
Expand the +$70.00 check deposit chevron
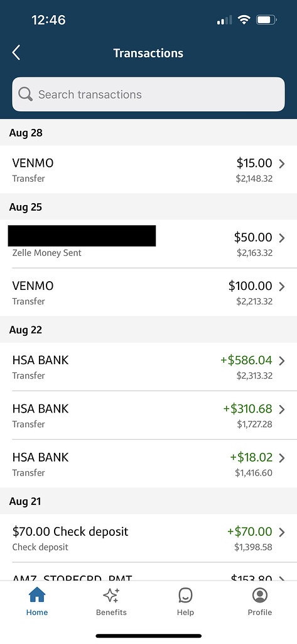[x=282, y=532]
